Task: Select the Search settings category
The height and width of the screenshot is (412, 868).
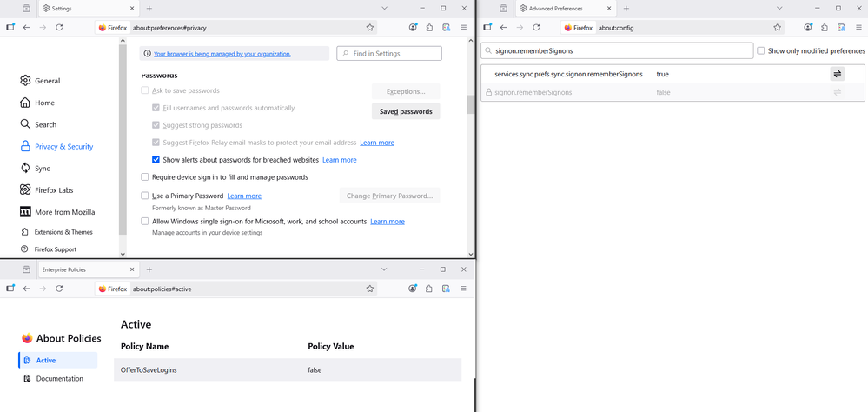Action: coord(45,124)
